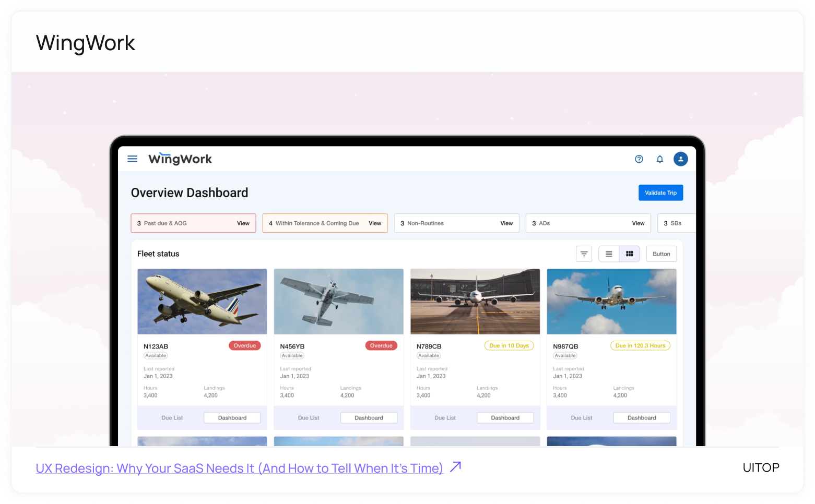Click the Validate Trip button
815x504 pixels.
tap(661, 193)
